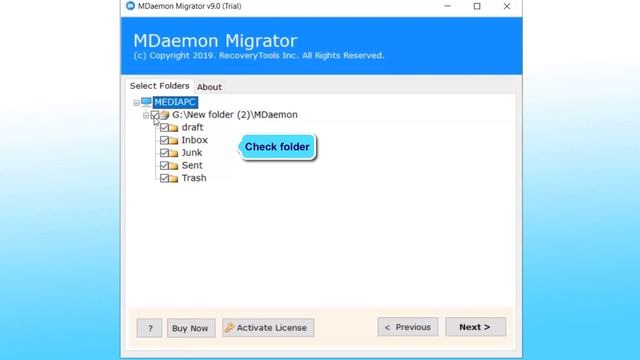Select the Inbox folder label
This screenshot has height=360, width=640.
[194, 140]
